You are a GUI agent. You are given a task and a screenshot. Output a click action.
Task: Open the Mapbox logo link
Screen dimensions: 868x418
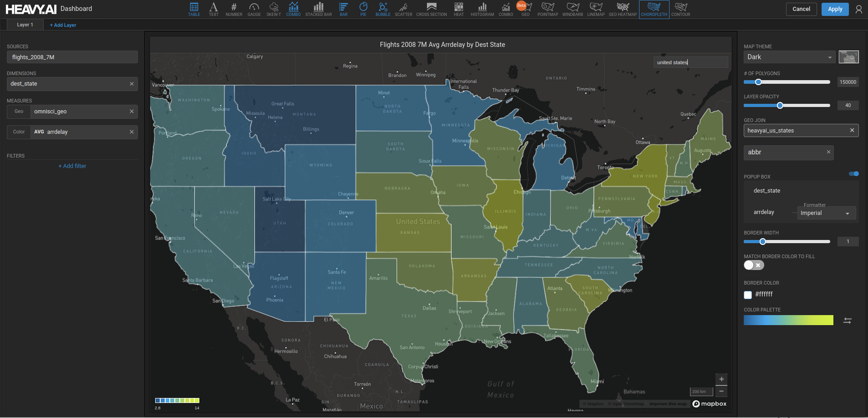coord(709,404)
